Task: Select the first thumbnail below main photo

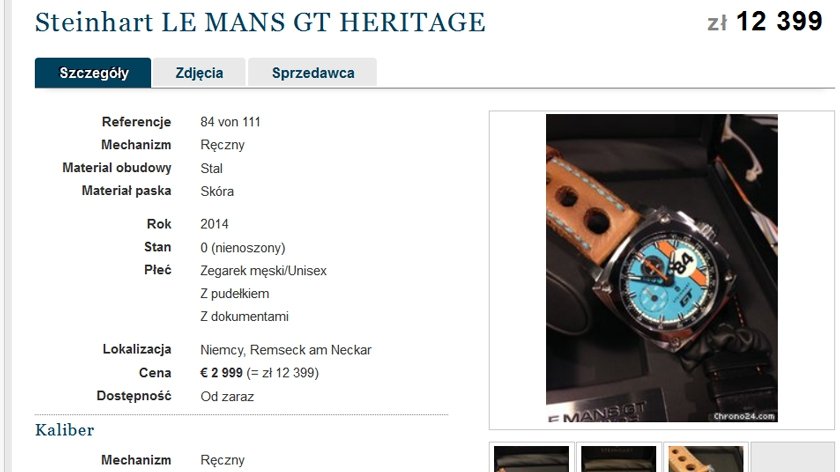Action: point(531,459)
